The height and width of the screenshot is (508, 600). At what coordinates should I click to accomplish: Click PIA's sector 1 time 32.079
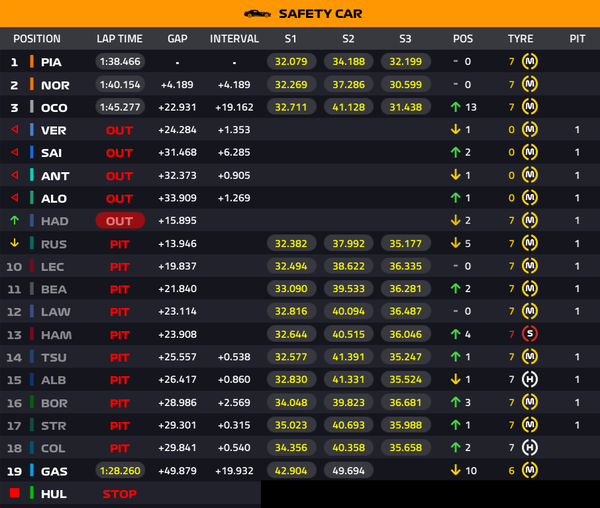pos(291,62)
